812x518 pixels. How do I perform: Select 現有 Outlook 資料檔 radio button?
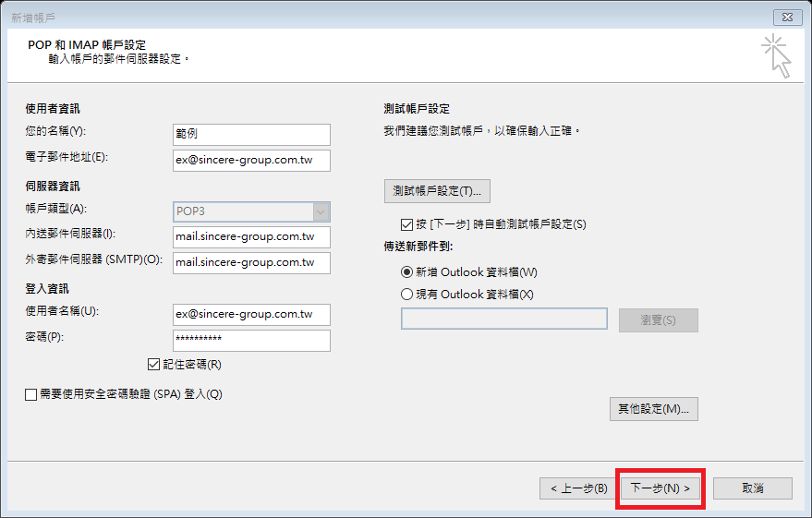point(407,295)
